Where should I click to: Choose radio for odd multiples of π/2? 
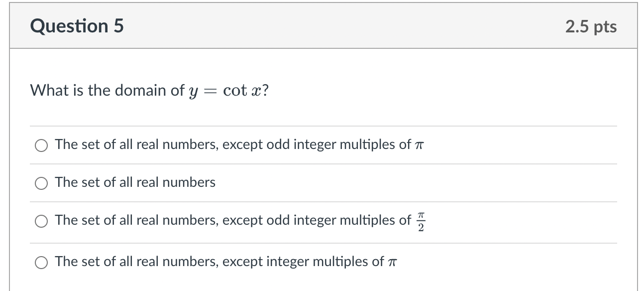coord(42,221)
